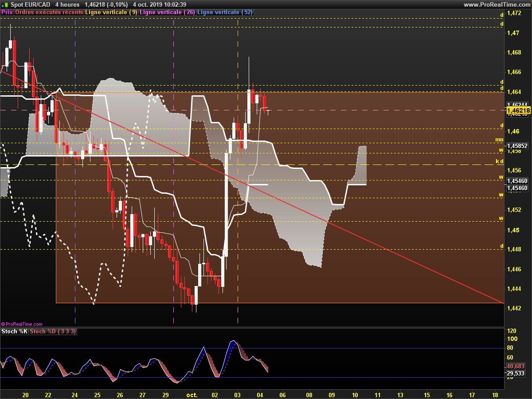Click the 1,47 price axis label
The image size is (532, 399).
(x=513, y=33)
